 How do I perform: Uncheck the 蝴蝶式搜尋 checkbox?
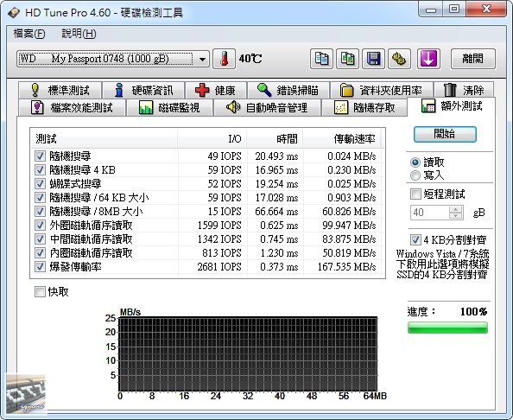pos(40,184)
